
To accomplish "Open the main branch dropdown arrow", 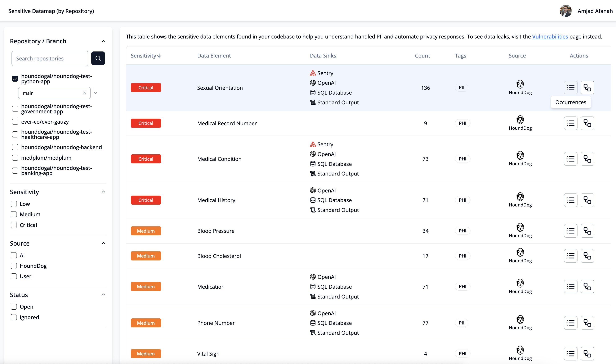I will click(95, 93).
